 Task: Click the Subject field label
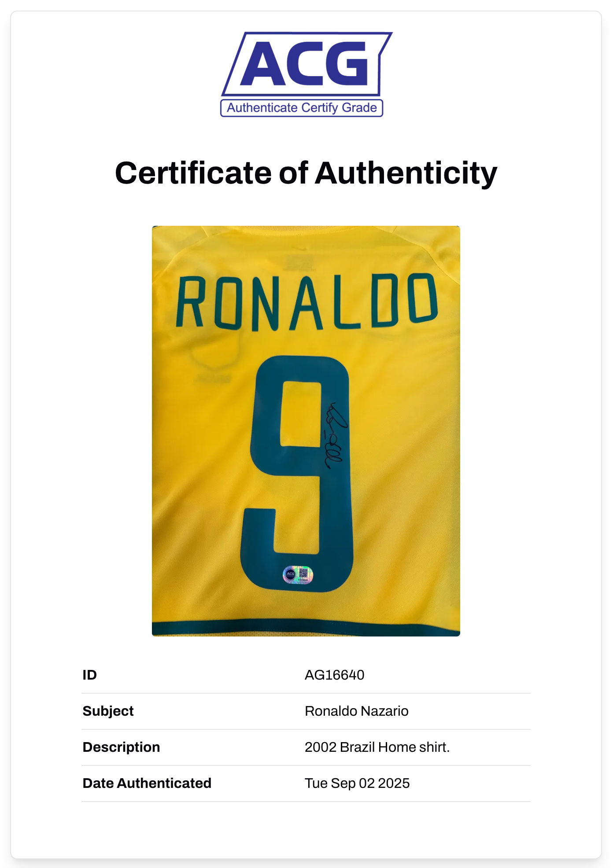[x=108, y=711]
